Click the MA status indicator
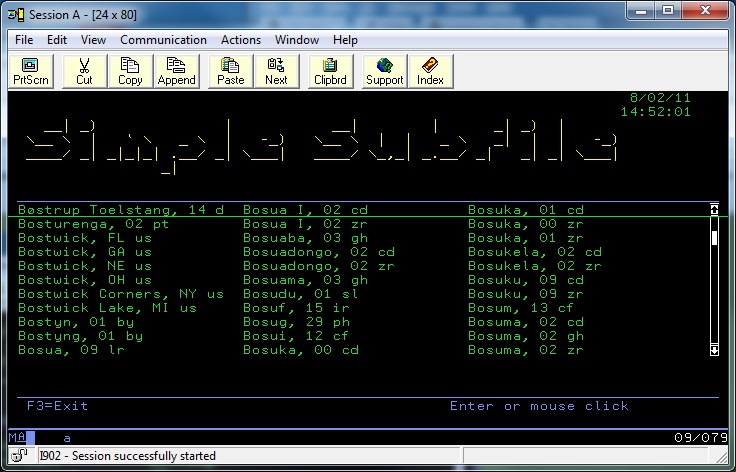Screen dimensions: 736x472 click(x=17, y=438)
